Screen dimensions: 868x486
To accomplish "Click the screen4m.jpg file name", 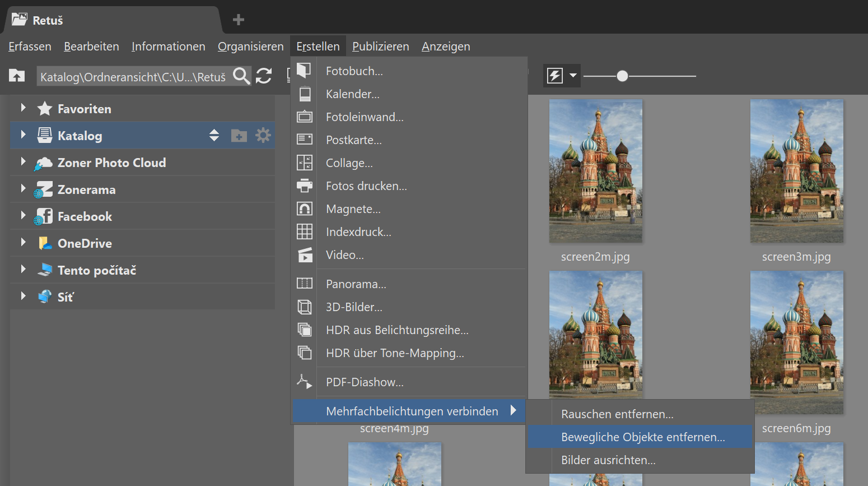I will (x=394, y=428).
